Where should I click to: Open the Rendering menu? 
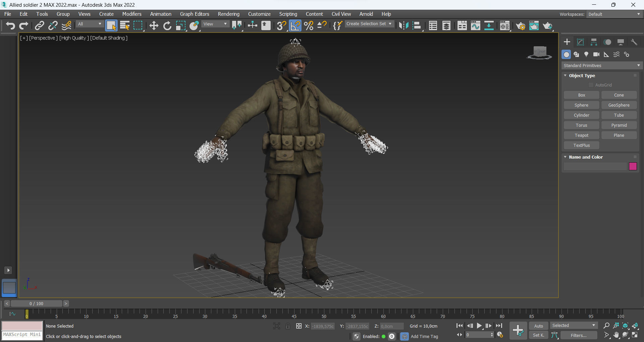point(229,14)
